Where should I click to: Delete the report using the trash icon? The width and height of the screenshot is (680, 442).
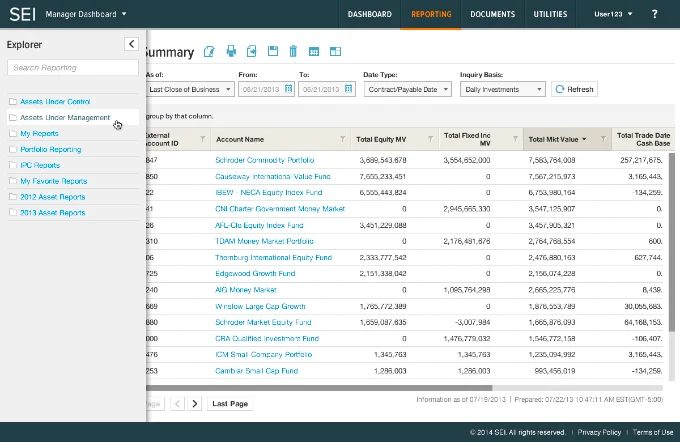[293, 51]
